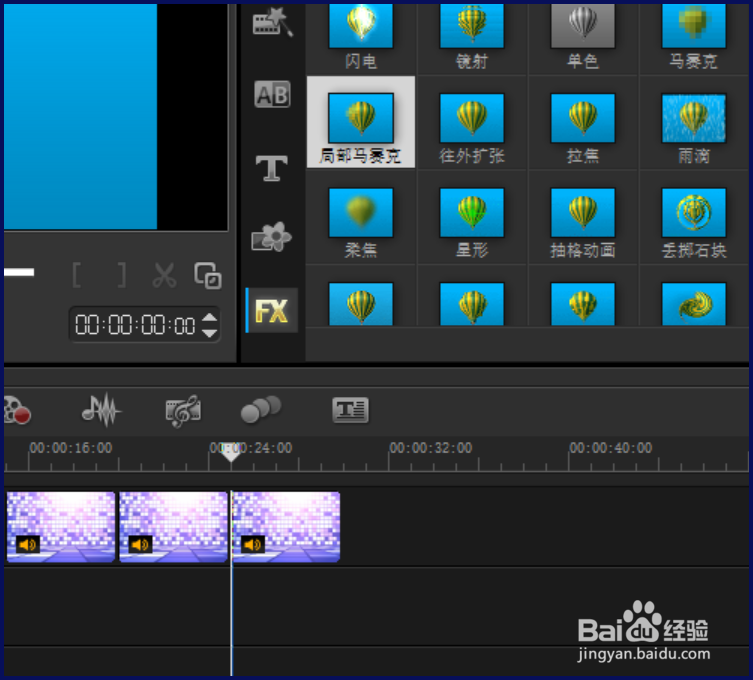
Task: Select the third video clip on timeline
Action: pyautogui.click(x=286, y=526)
